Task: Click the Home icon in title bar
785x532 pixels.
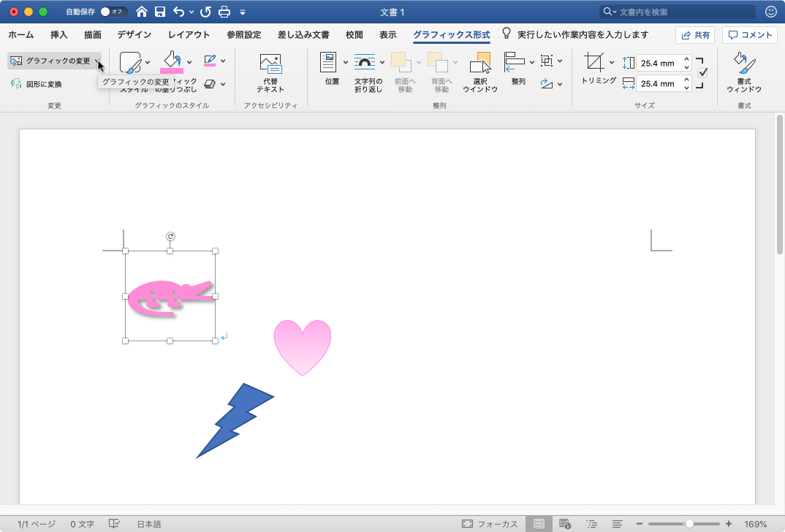Action: coord(142,12)
